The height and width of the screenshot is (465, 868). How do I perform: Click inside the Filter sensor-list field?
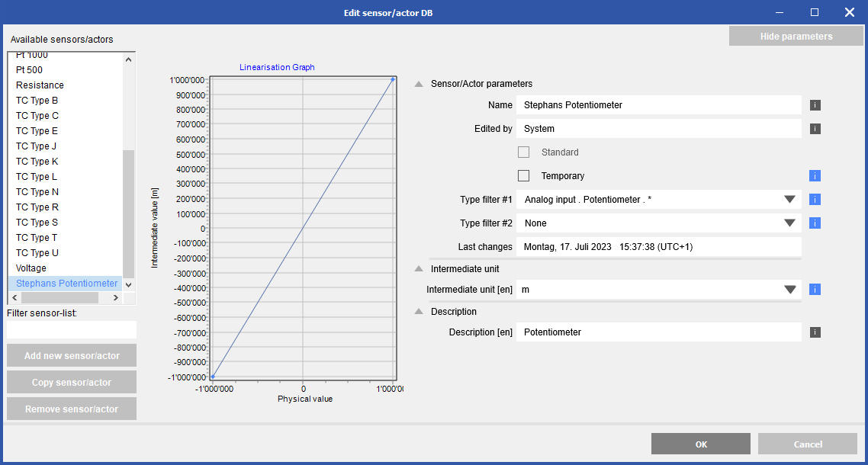(71, 329)
